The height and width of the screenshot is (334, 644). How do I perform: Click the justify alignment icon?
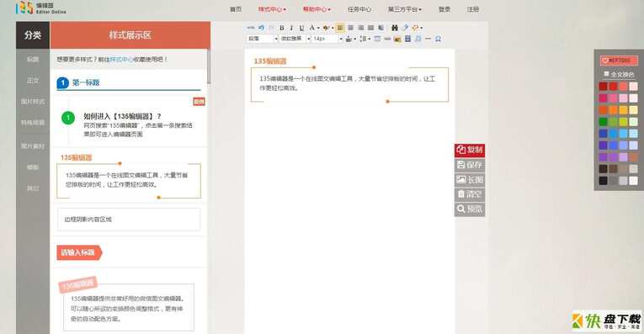tap(371, 28)
